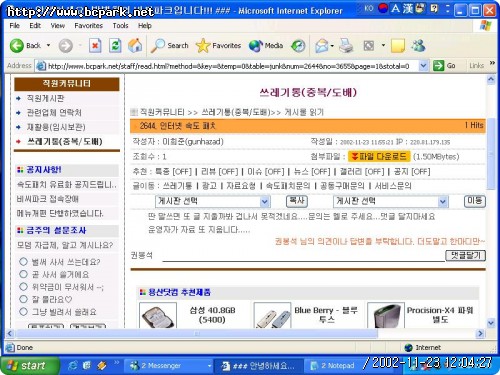The width and height of the screenshot is (500, 375).
Task: Click the Mail envelope icon
Action: pyautogui.click(x=321, y=46)
